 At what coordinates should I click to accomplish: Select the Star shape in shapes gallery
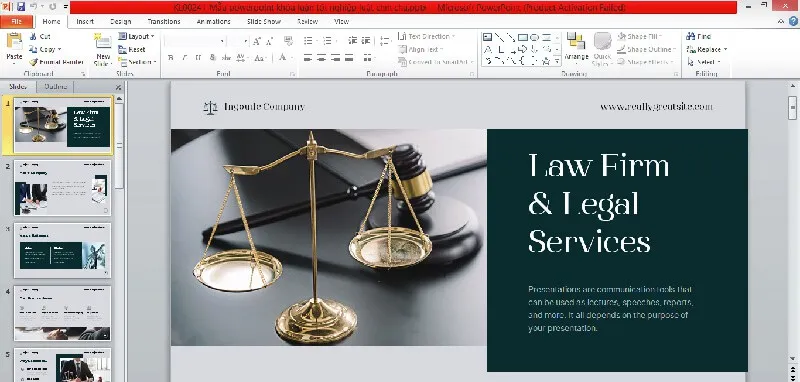546,61
